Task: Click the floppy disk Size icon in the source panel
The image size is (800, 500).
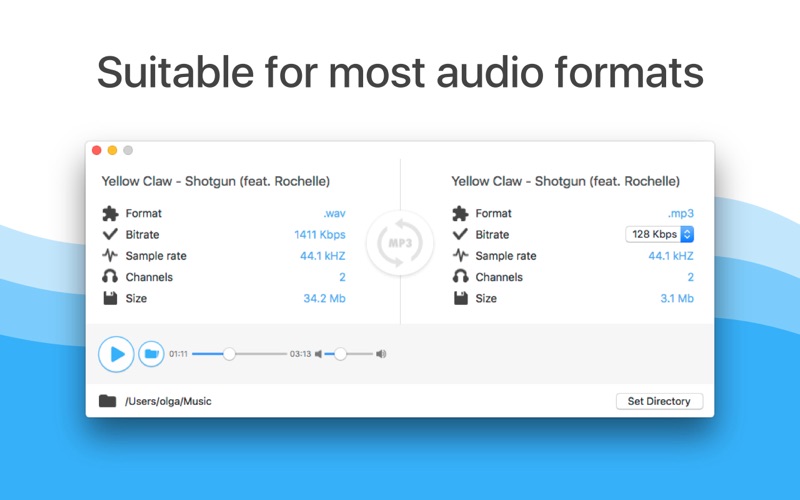Action: click(110, 298)
